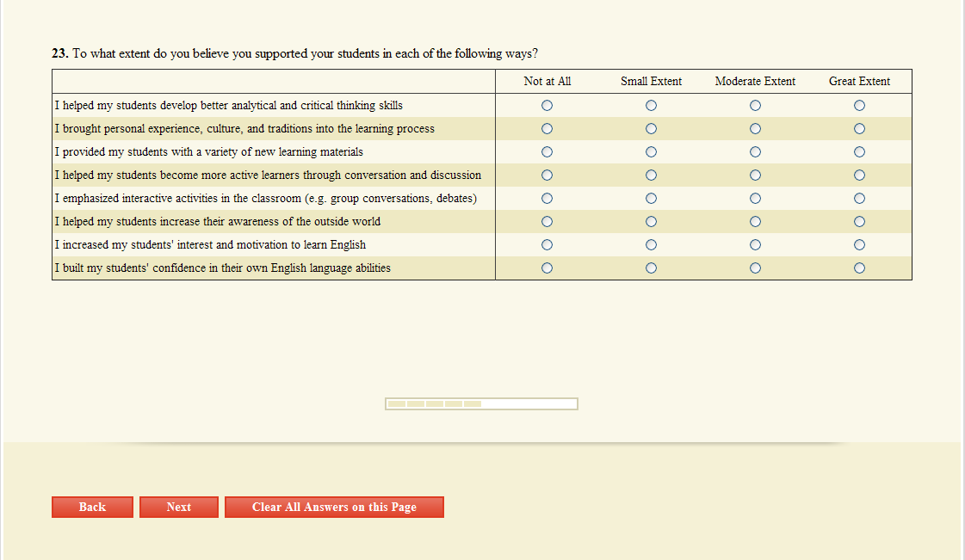Screen dimensions: 965x560
Task: Select 'Small Extent' for personal experience and culture
Action: point(651,129)
